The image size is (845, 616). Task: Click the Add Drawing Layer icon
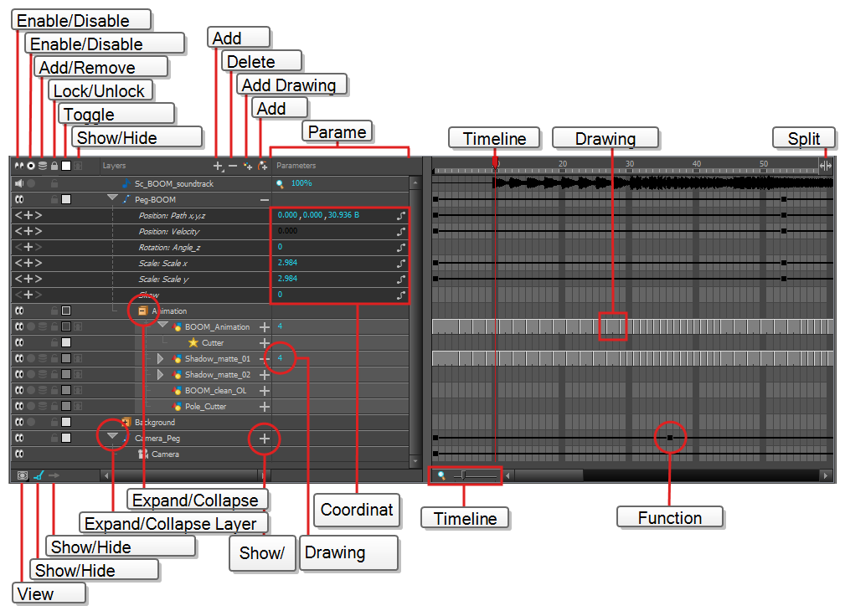pos(247,167)
